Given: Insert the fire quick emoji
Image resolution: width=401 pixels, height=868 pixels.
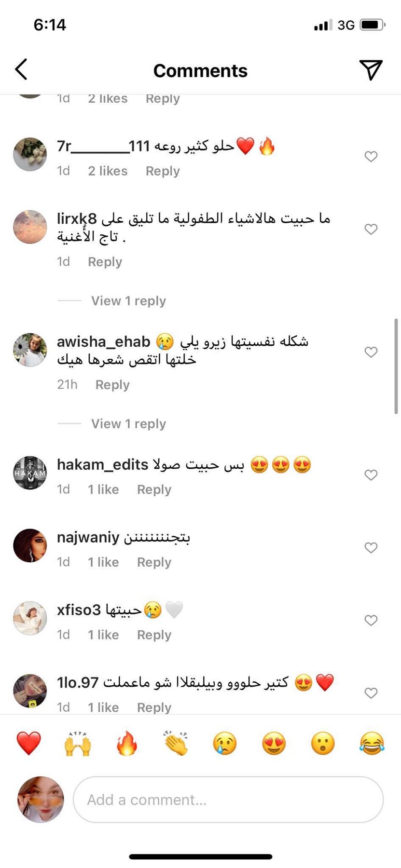Looking at the screenshot, I should [127, 743].
